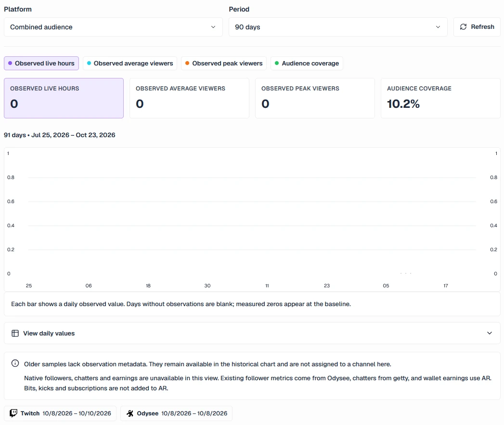Click the info circle icon

click(x=15, y=363)
